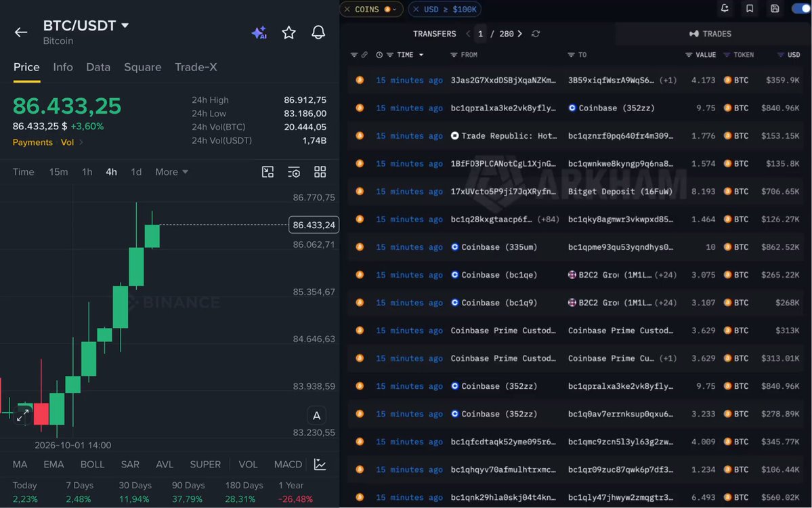Go to the next transfers page
812x508 pixels.
point(520,34)
